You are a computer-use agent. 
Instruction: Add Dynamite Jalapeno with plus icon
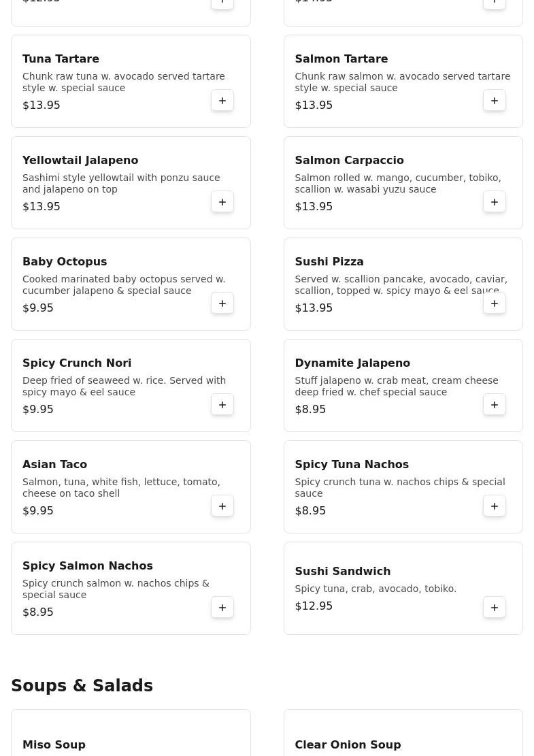point(495,405)
